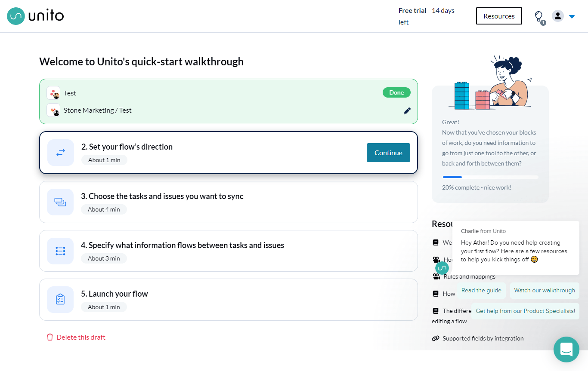Click the About 3 min badge
This screenshot has width=588, height=371.
click(104, 258)
